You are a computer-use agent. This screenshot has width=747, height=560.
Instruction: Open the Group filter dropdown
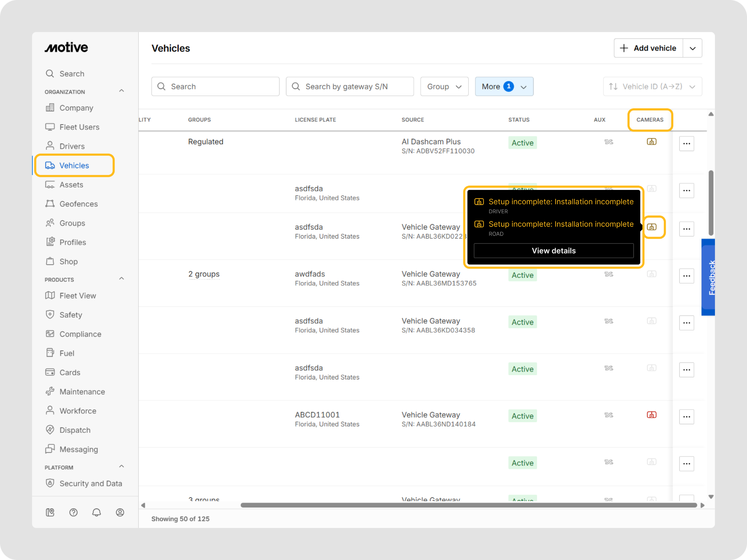coord(444,86)
